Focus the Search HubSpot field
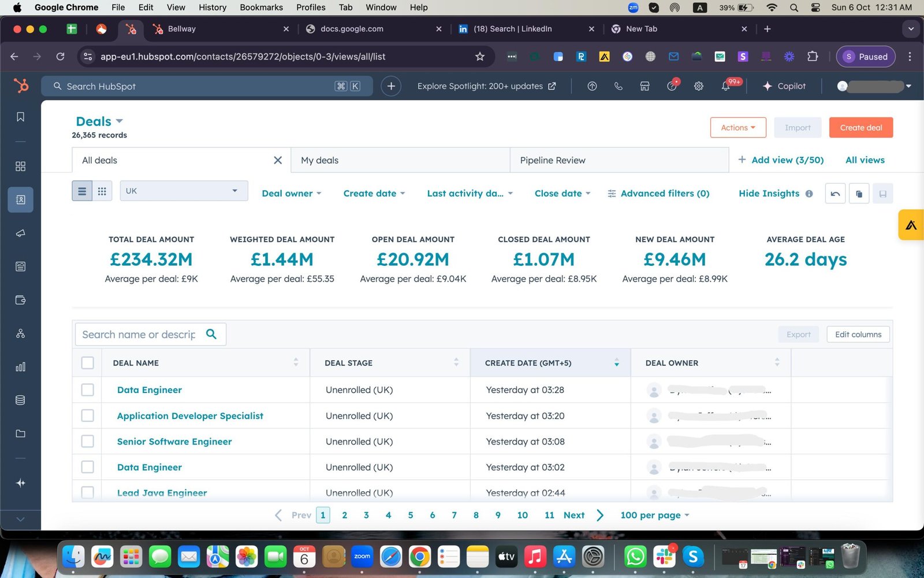The width and height of the screenshot is (924, 578). tap(207, 86)
